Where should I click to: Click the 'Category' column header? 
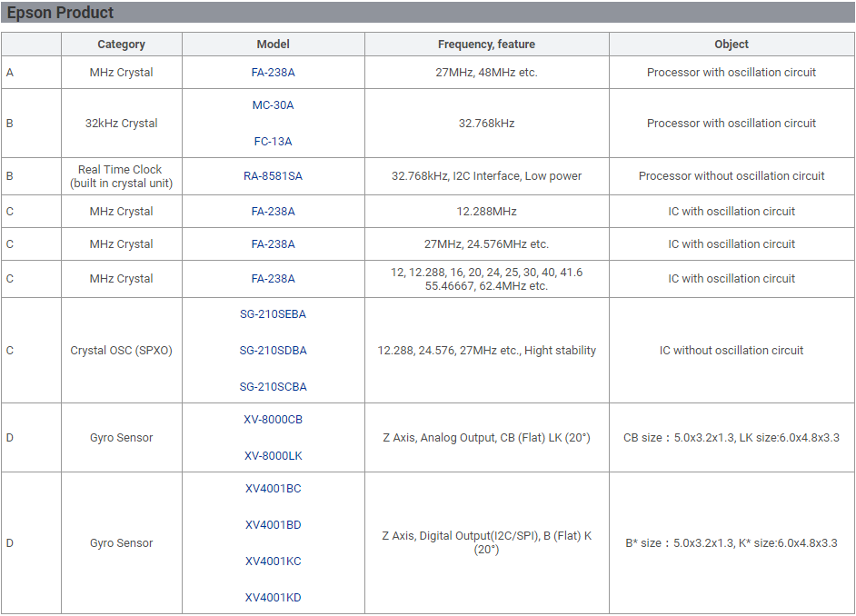(x=121, y=45)
